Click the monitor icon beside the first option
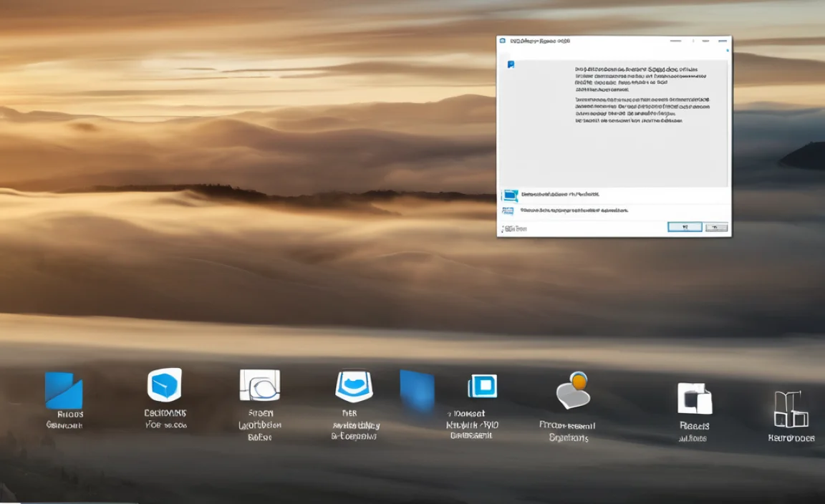This screenshot has height=504, width=825. [510, 194]
